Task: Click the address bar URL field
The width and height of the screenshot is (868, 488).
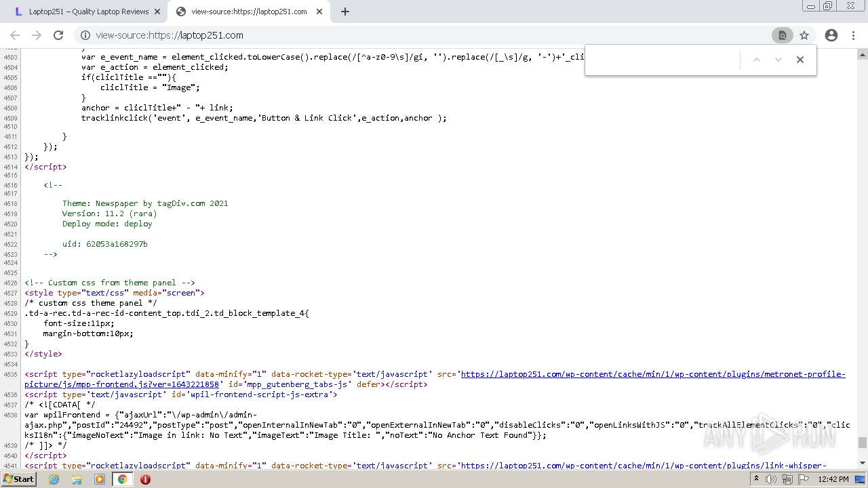Action: [x=427, y=35]
